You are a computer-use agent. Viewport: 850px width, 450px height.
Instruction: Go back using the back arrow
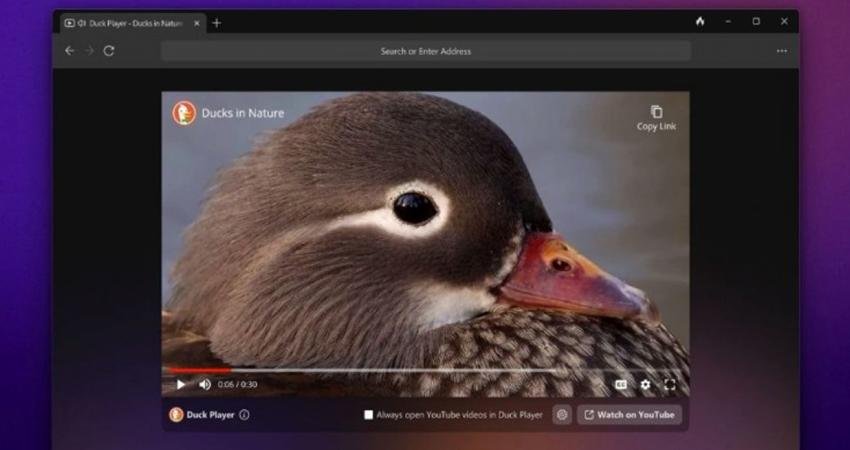click(x=69, y=51)
